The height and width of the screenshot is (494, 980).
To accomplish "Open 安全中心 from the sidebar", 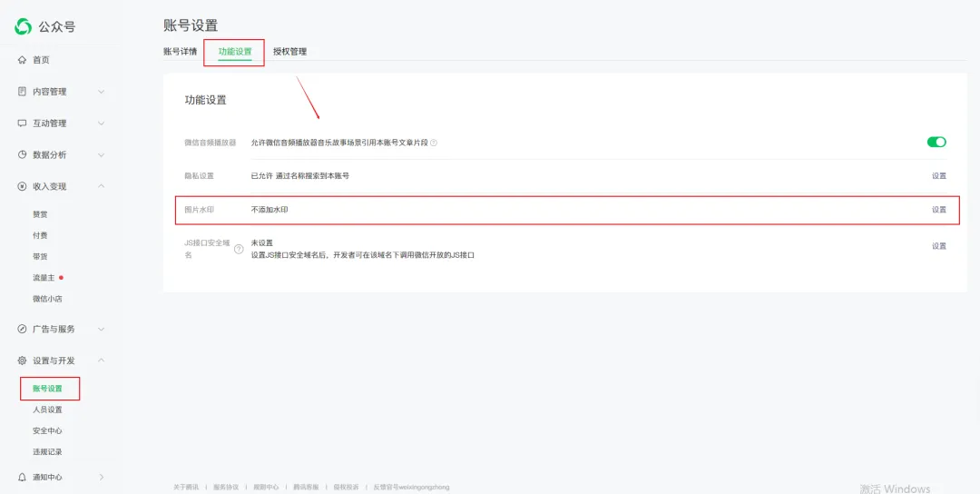I will 47,430.
